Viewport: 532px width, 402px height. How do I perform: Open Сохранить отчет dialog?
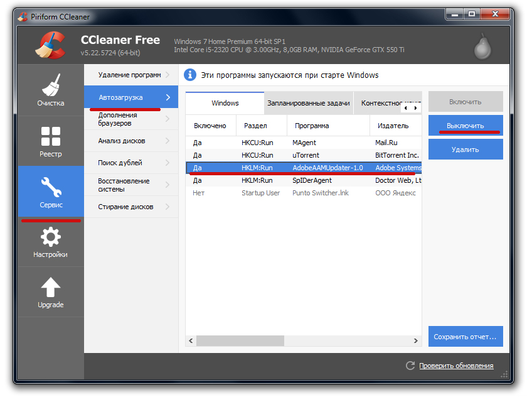(x=465, y=336)
